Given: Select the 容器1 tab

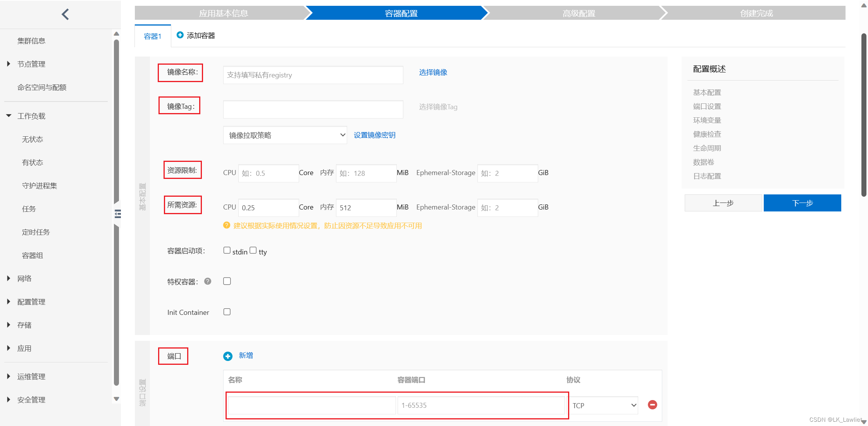Looking at the screenshot, I should pos(153,36).
